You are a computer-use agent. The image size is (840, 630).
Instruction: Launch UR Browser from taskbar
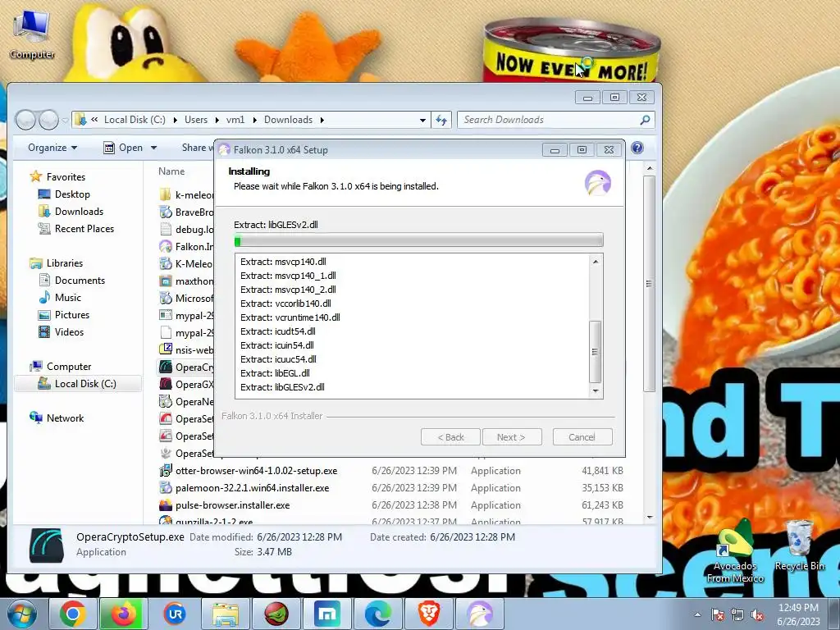pos(175,614)
